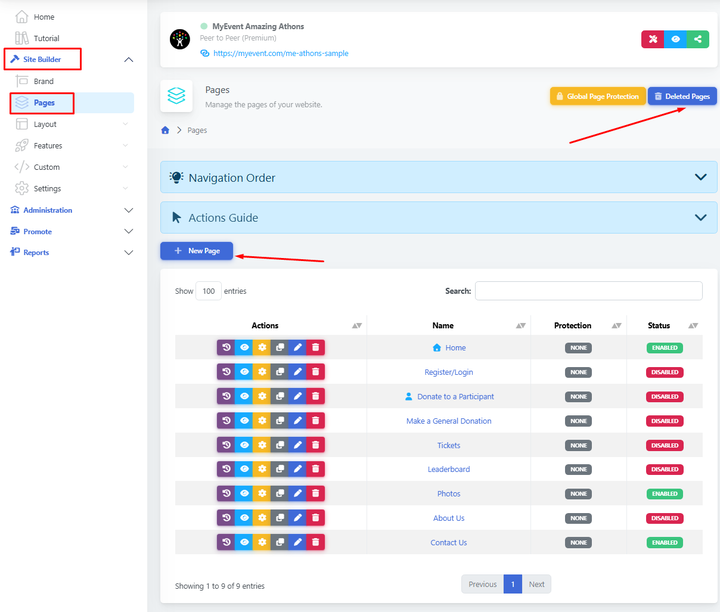Toggle the Disabled status badge for Register/Login
Image resolution: width=720 pixels, height=612 pixels.
tap(665, 372)
